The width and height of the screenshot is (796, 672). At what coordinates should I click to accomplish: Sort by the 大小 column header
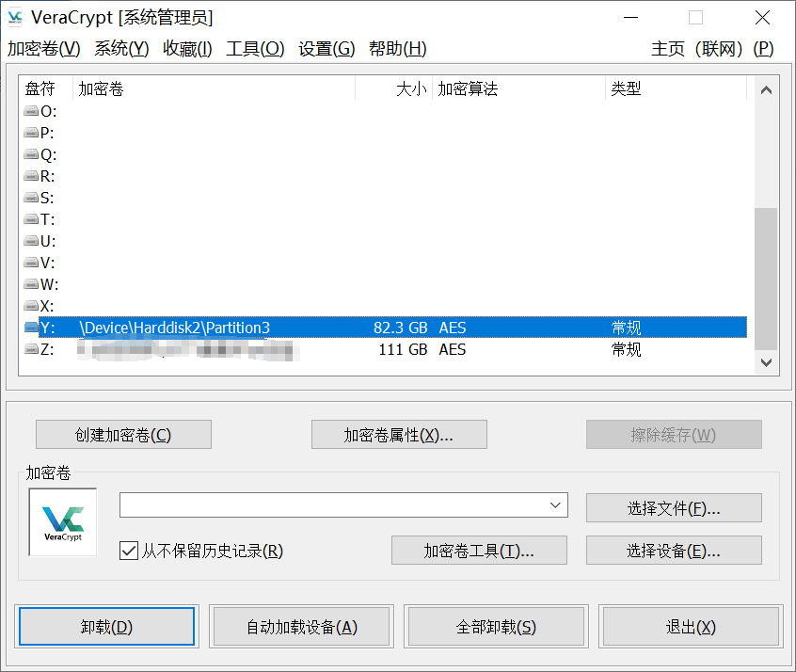394,88
